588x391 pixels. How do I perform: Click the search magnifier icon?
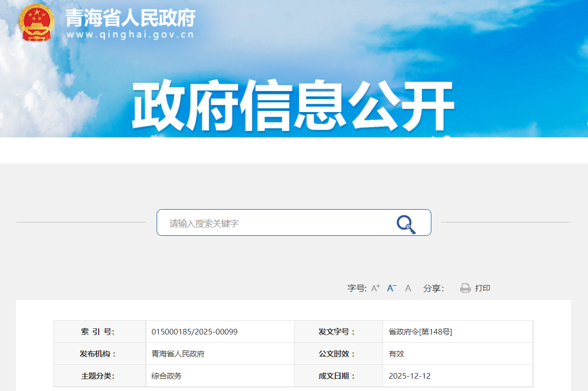coord(405,224)
